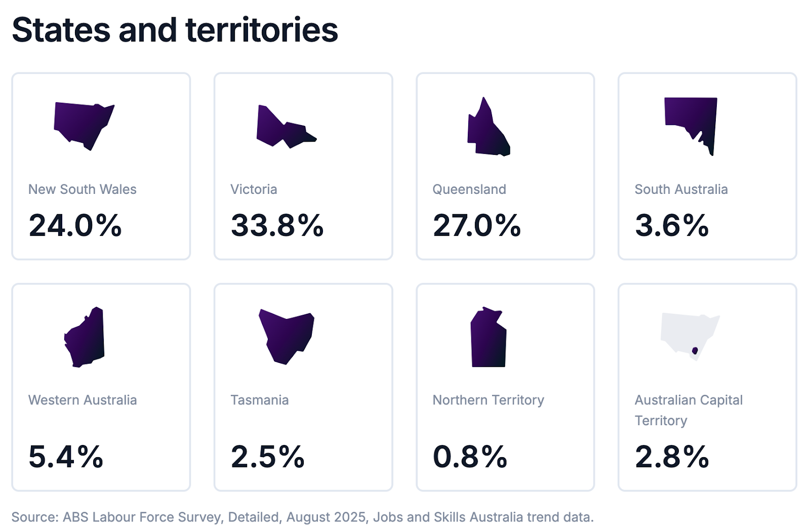Screen dimensions: 810x532
Task: Click the Tasmania map shape icon
Action: click(286, 335)
